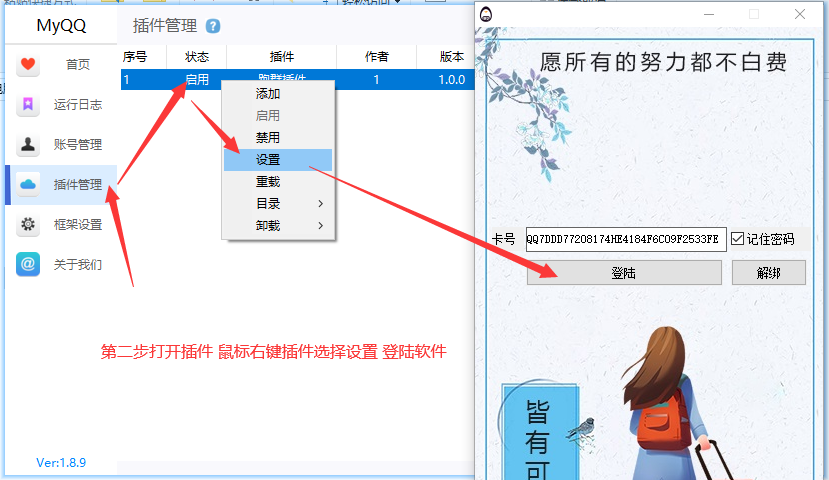Click the 关于我们 @ icon
The width and height of the screenshot is (829, 480).
[x=28, y=264]
